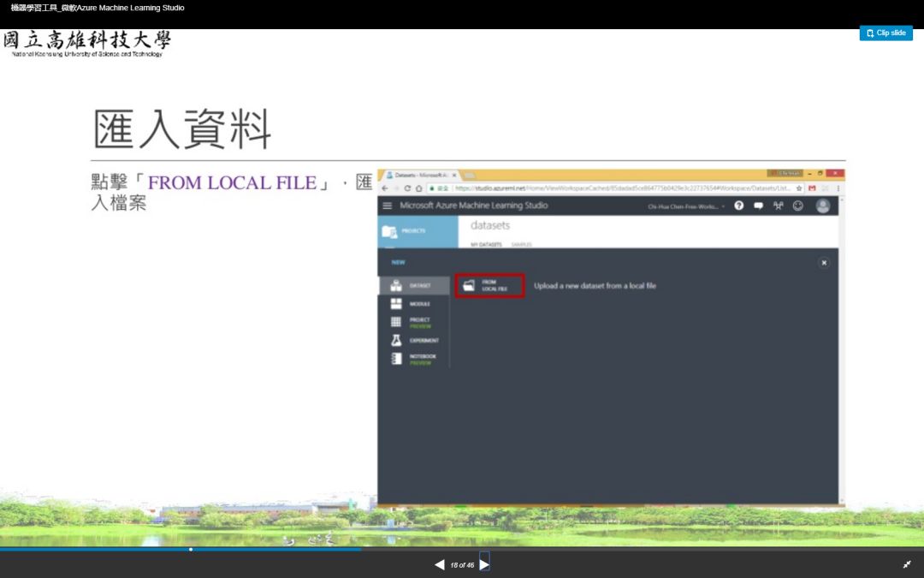Expand the Chi-Hua Chen workspace dropdown
The image size is (924, 578).
(x=686, y=206)
